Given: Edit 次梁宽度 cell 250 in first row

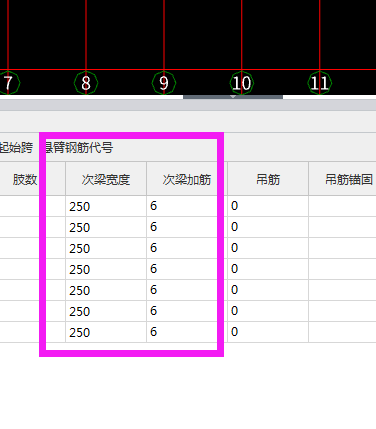Looking at the screenshot, I should [x=106, y=206].
